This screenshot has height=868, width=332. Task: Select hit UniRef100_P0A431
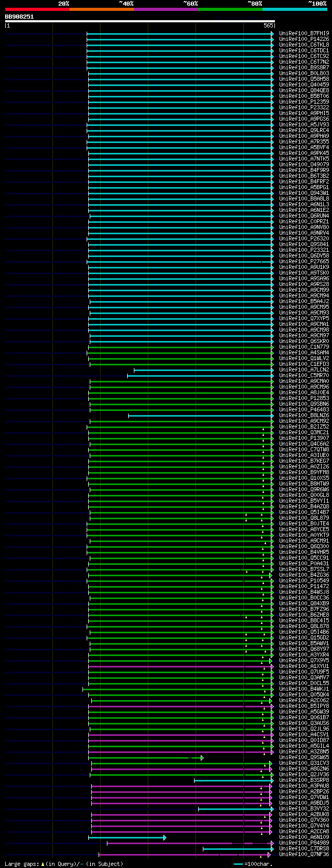click(x=304, y=563)
